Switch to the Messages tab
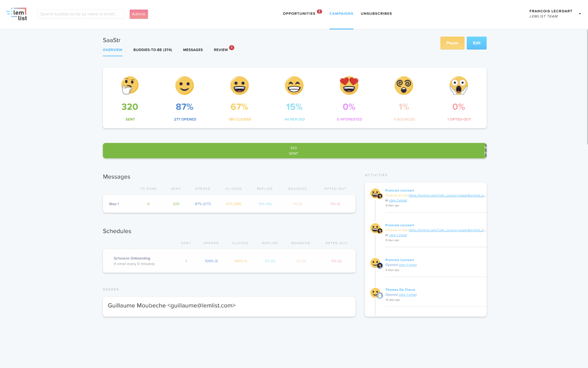Screen dimensions: 588x368 (193, 50)
